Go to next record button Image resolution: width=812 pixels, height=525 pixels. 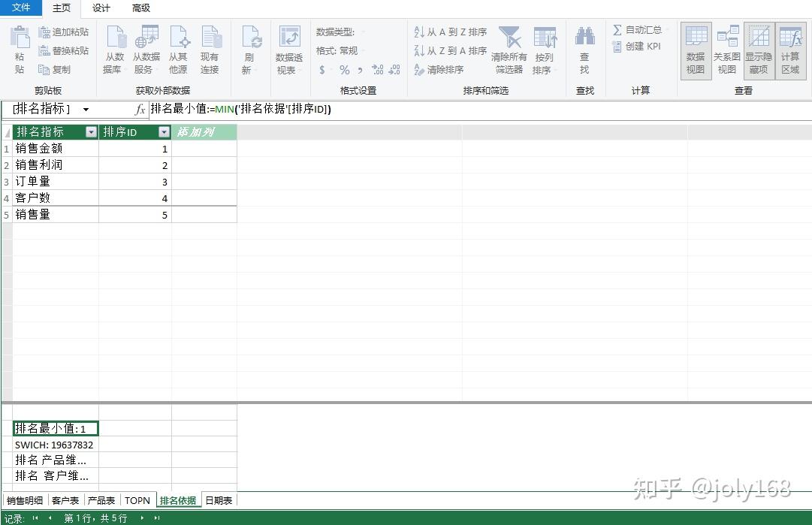point(142,517)
